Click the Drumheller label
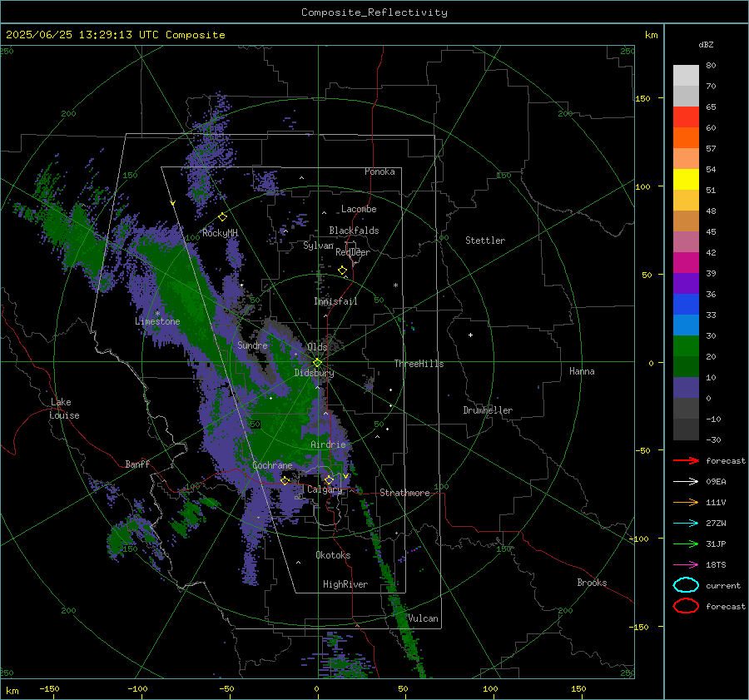749x700 pixels. point(488,410)
